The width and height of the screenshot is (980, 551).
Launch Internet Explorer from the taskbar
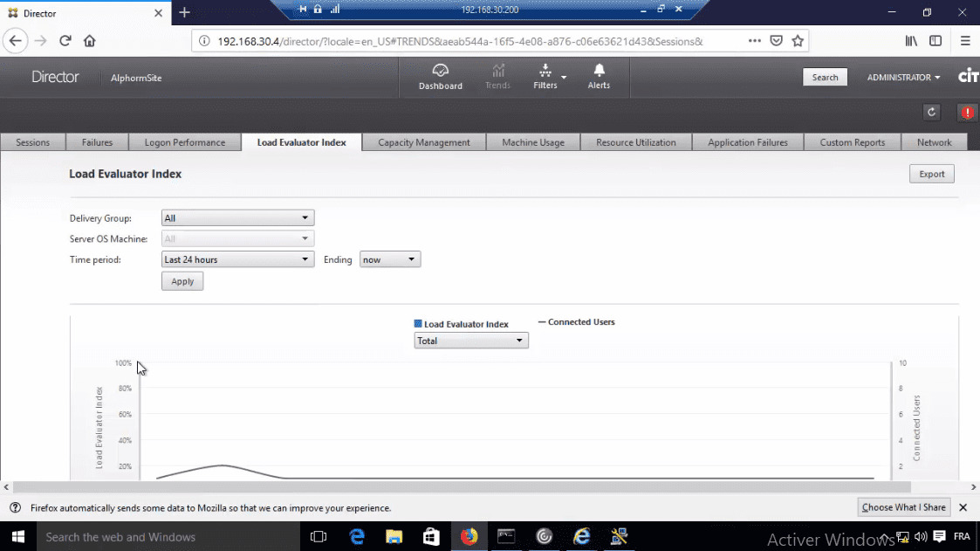pyautogui.click(x=581, y=536)
